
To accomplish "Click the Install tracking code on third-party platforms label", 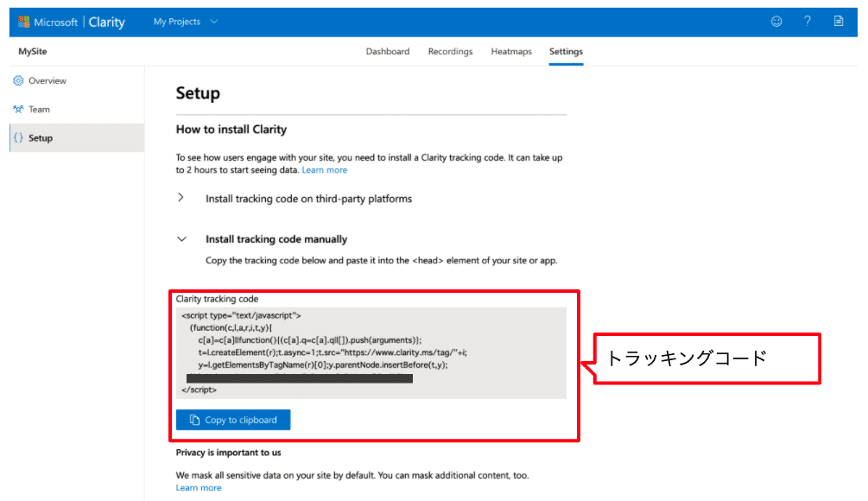I will pos(309,199).
